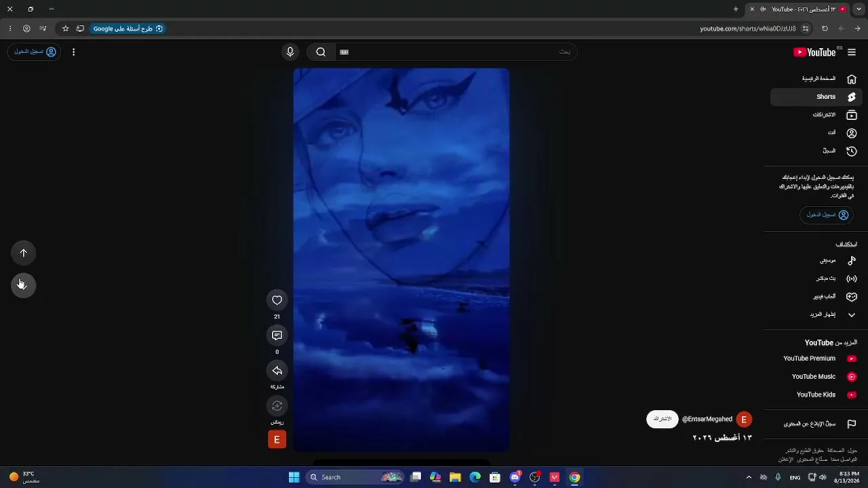Viewport: 868px width, 488px height.
Task: Switch to Google Chrome in the taskbar
Action: click(x=574, y=477)
